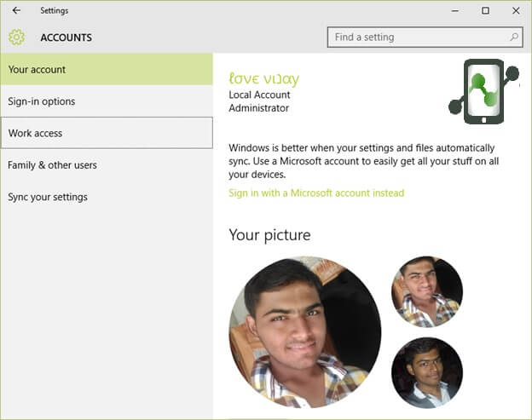The height and width of the screenshot is (420, 532).
Task: Click the account name 'love vijay'
Action: point(264,78)
